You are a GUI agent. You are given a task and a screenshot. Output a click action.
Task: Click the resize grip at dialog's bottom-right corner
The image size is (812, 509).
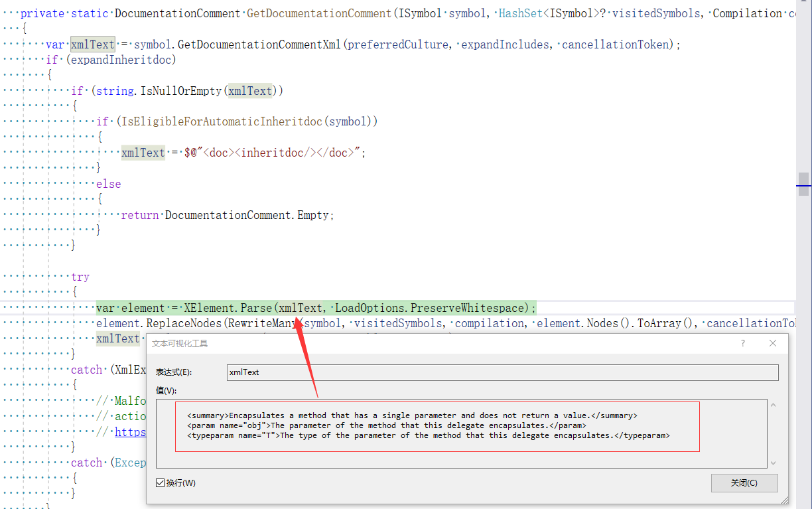[x=784, y=498]
